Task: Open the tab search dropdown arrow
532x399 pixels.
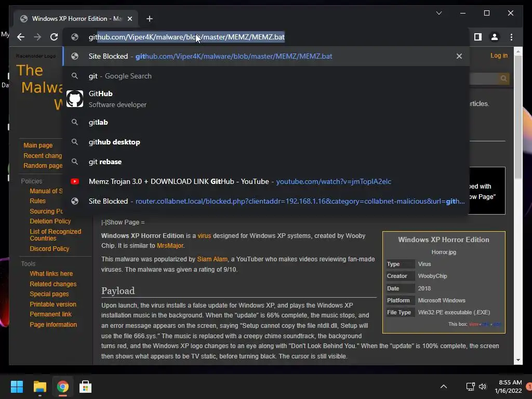Action: [x=438, y=13]
